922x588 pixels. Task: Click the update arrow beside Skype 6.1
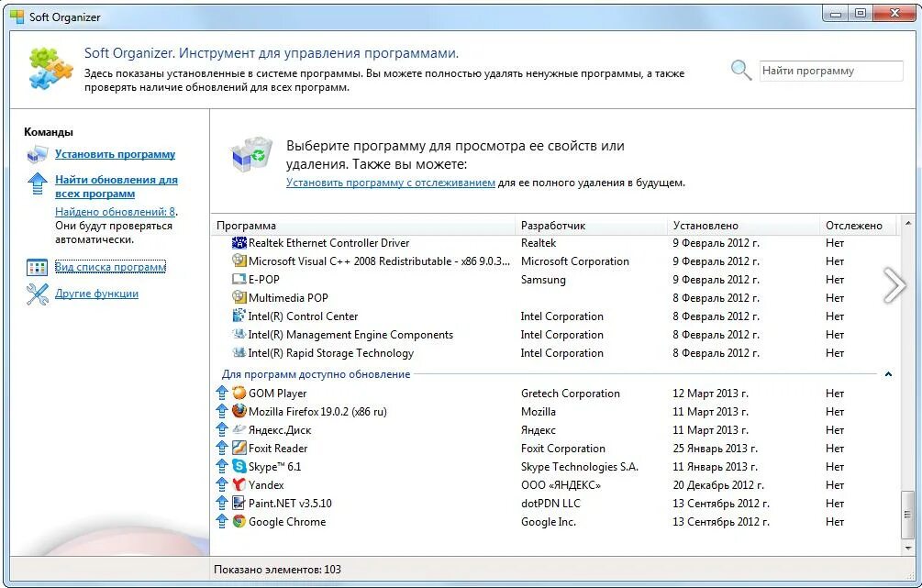point(222,466)
